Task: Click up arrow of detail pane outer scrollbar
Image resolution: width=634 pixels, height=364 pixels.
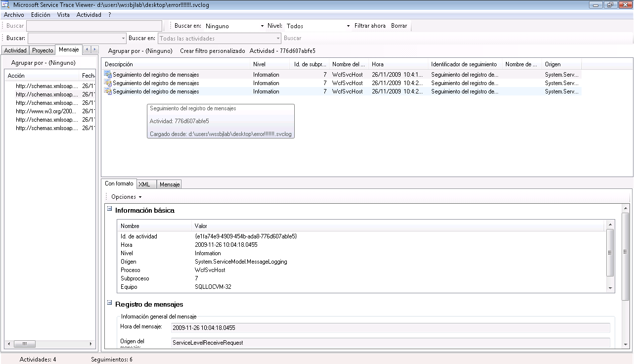Action: tap(626, 209)
